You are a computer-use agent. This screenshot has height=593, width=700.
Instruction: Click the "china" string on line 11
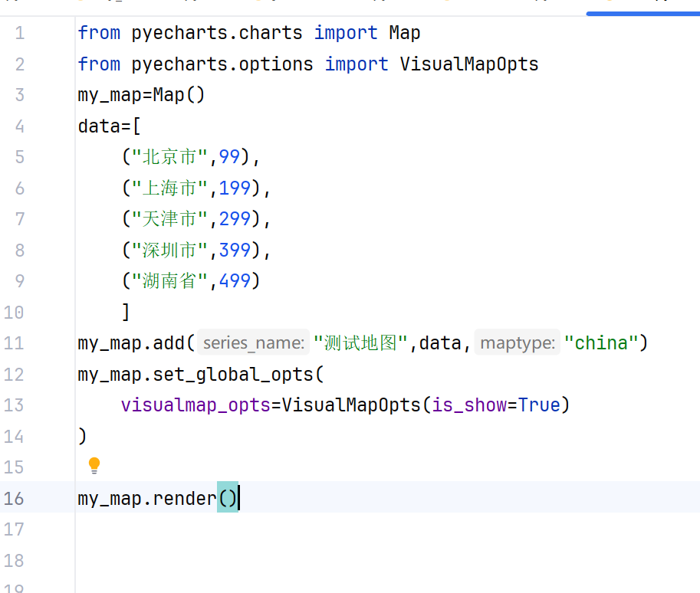tap(601, 342)
